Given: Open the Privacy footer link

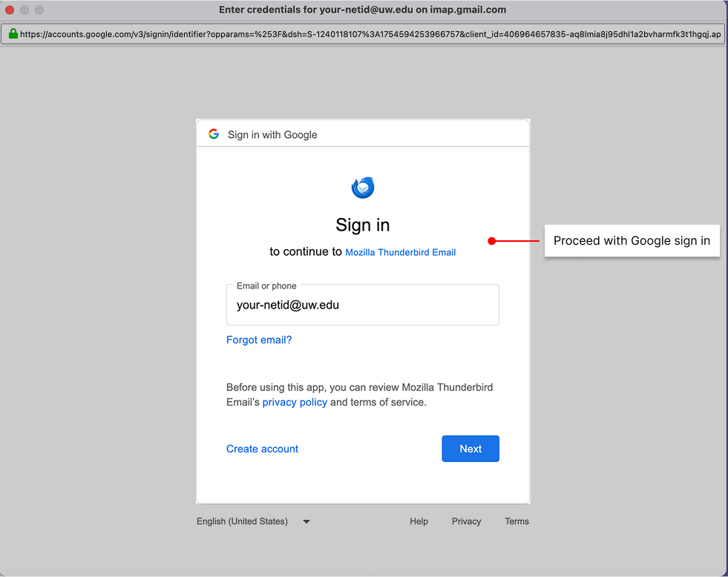Looking at the screenshot, I should click(x=466, y=521).
